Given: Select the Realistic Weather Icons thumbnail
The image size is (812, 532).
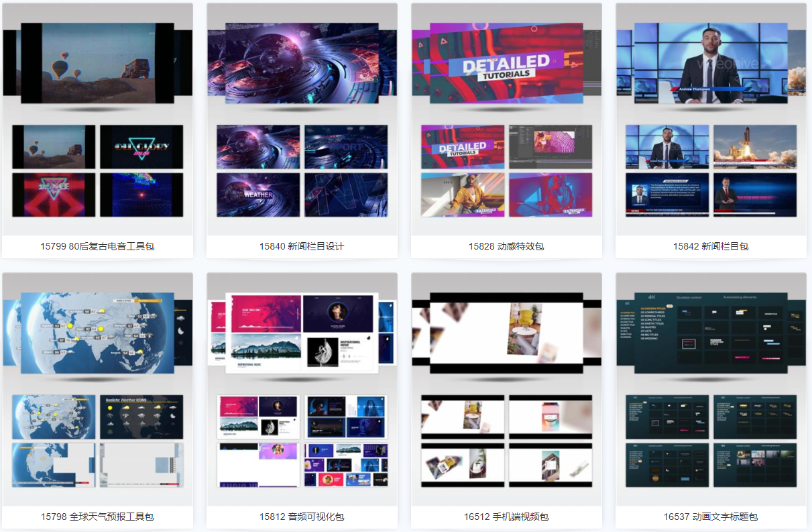Looking at the screenshot, I should click(141, 417).
